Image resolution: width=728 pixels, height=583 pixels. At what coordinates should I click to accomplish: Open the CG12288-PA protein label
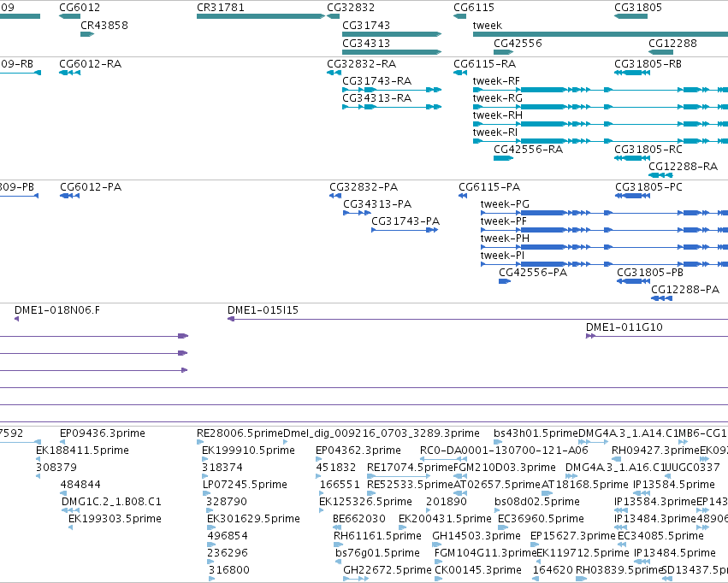click(685, 290)
